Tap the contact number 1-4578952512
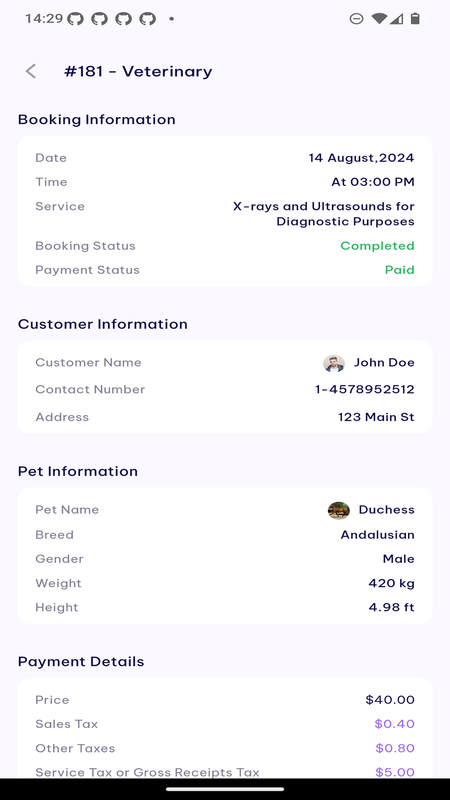450x800 pixels. [365, 390]
